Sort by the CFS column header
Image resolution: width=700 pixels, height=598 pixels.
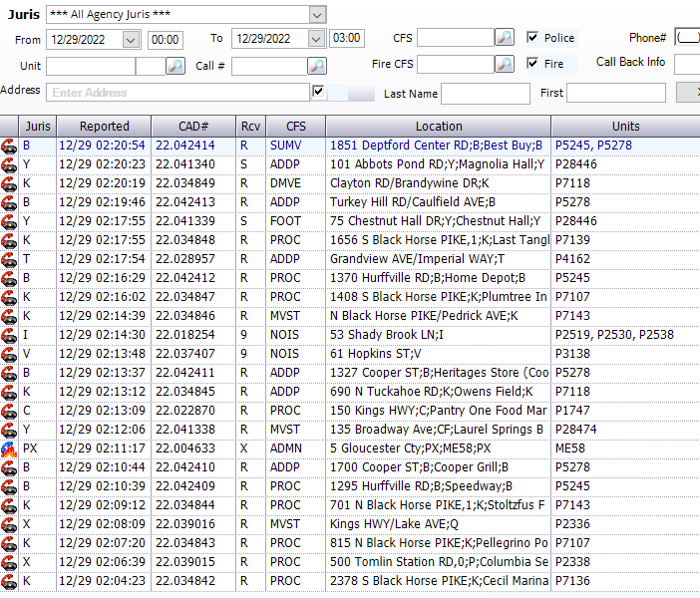296,127
